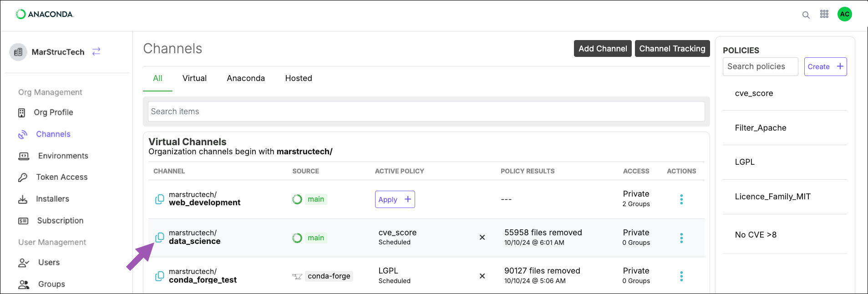Switch to the Virtual tab
The image size is (868, 294).
coord(194,78)
